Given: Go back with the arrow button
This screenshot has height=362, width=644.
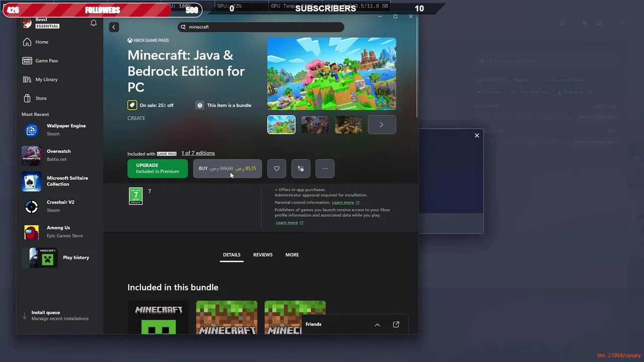Looking at the screenshot, I should 114,27.
